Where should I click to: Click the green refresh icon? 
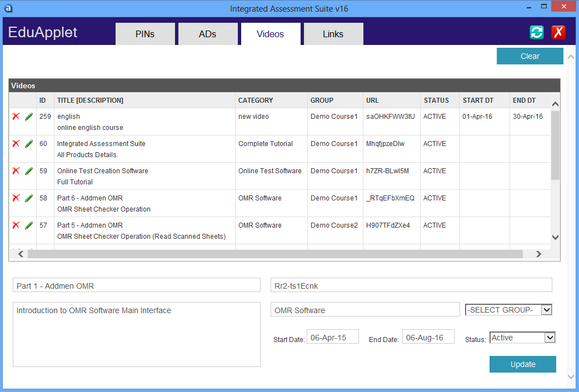536,32
